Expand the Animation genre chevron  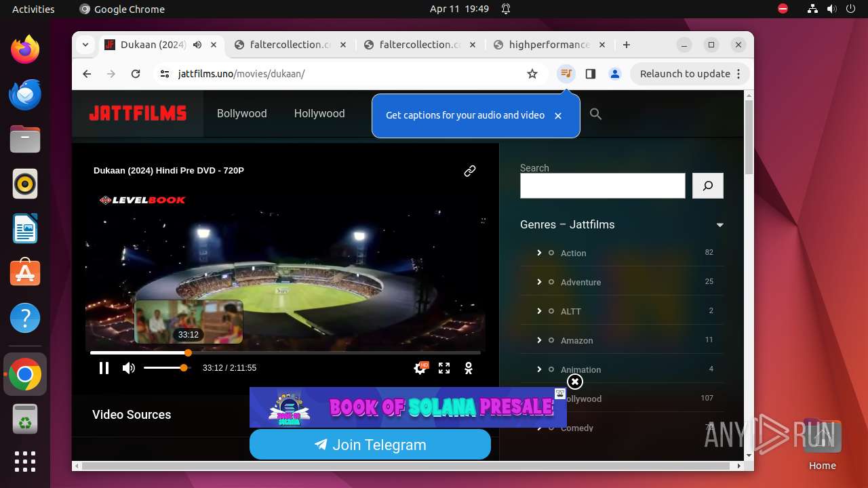coord(539,369)
